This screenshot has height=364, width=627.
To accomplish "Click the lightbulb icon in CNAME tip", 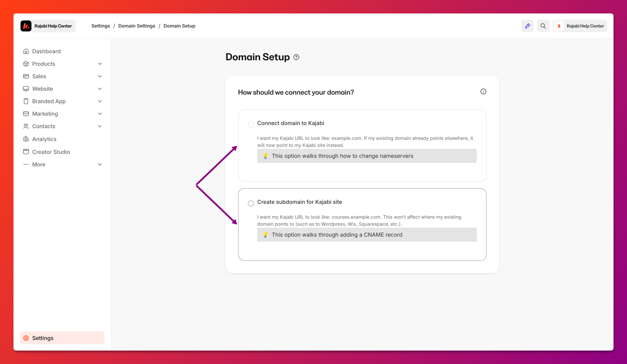I will click(x=265, y=234).
